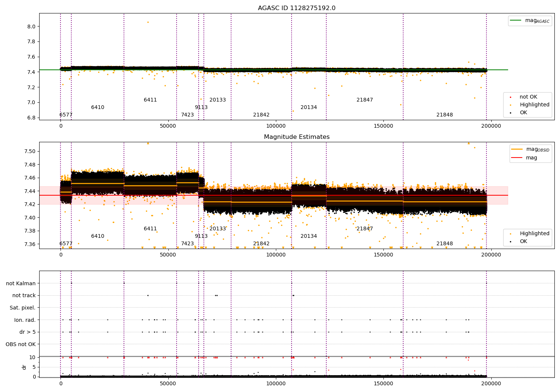Click the 'dr > 5' row label
The image size is (560, 392).
(28, 332)
